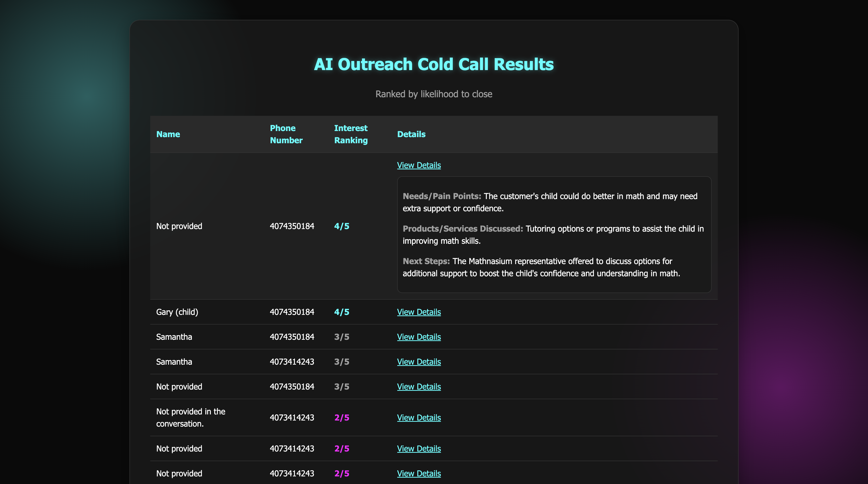Image resolution: width=868 pixels, height=484 pixels.
Task: Click View Details in second-to-last visible 2/5 row
Action: pos(419,449)
